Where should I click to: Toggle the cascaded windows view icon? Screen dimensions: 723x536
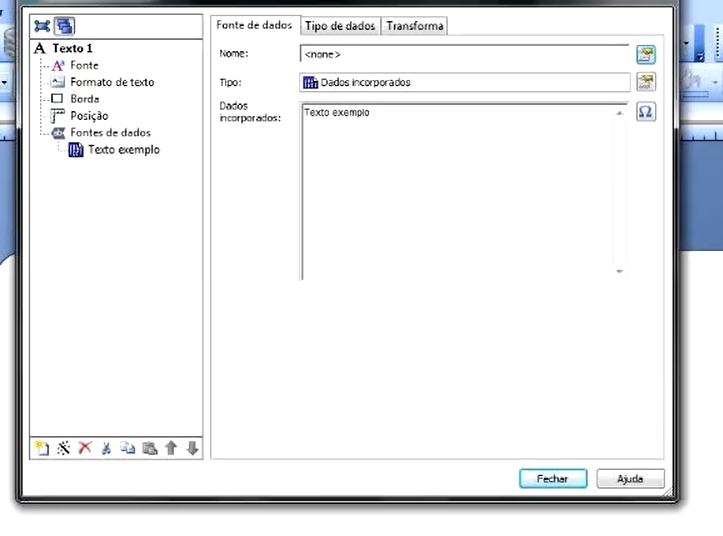tap(64, 26)
